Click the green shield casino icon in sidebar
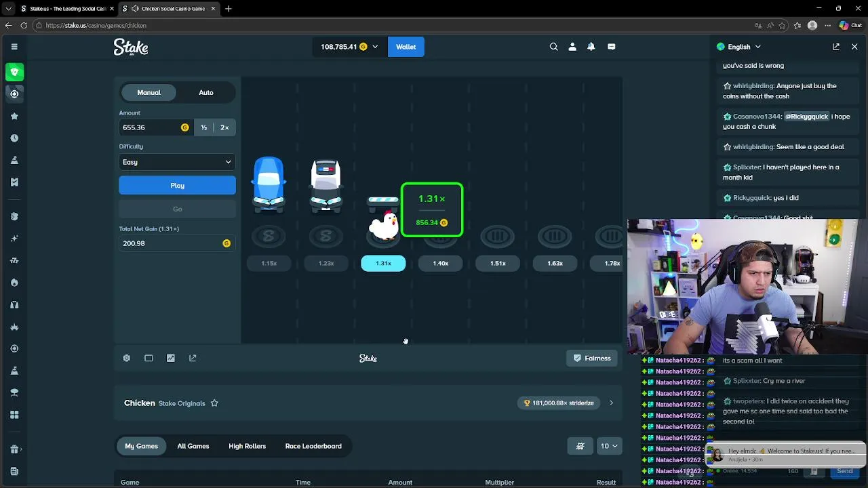Viewport: 868px width, 488px height. click(14, 72)
